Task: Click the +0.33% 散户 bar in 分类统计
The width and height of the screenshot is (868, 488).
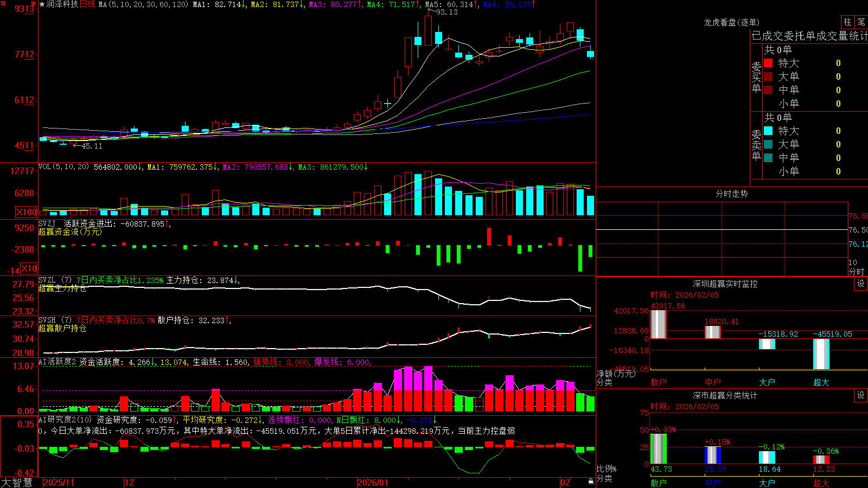Action: coord(659,449)
